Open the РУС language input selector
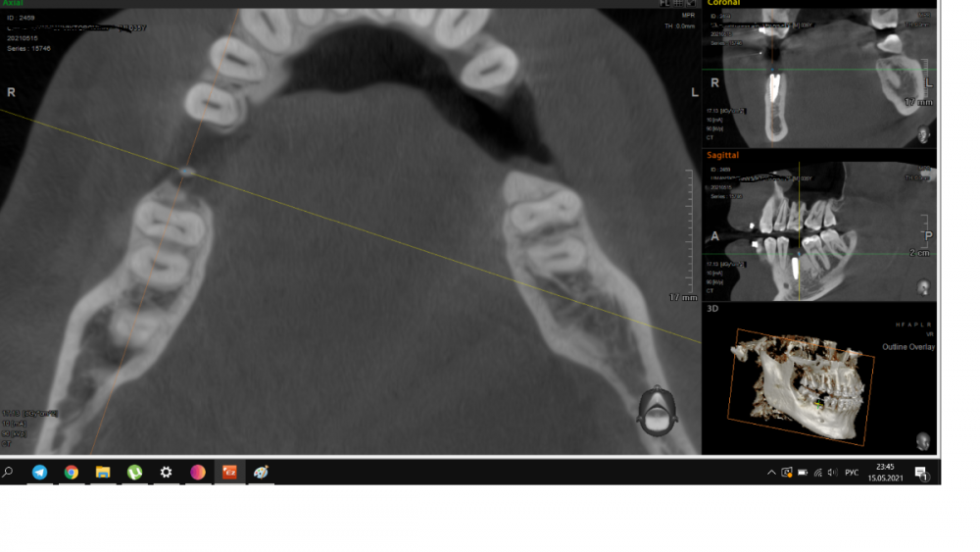 852,473
